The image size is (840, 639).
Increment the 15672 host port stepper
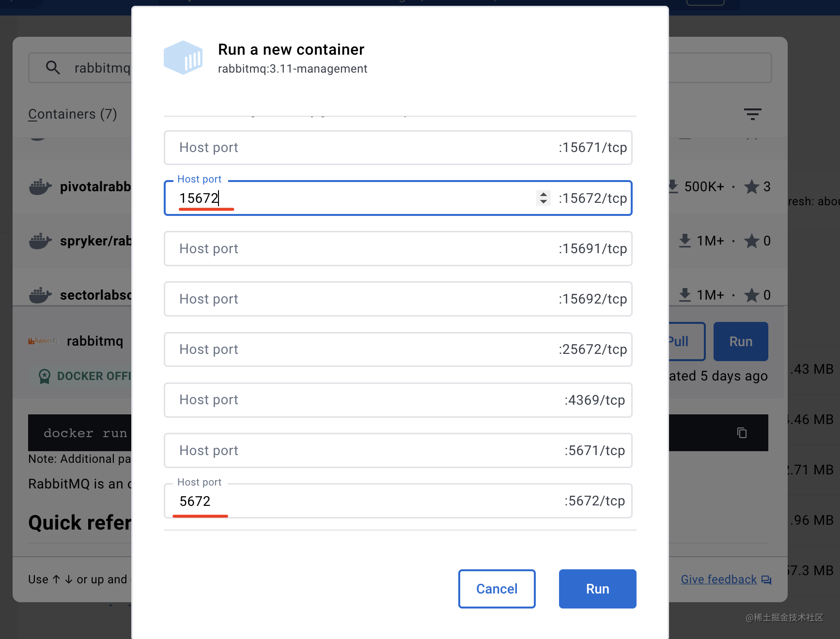click(544, 195)
